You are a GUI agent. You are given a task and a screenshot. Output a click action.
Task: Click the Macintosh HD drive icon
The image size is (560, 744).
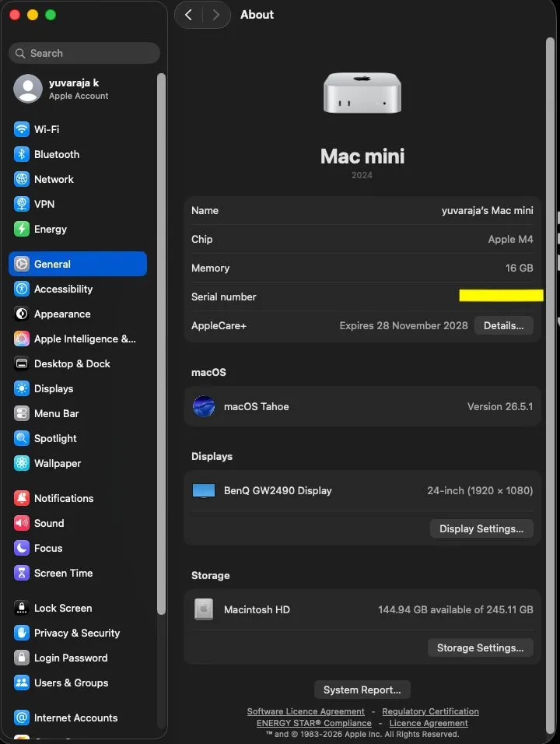coord(204,609)
